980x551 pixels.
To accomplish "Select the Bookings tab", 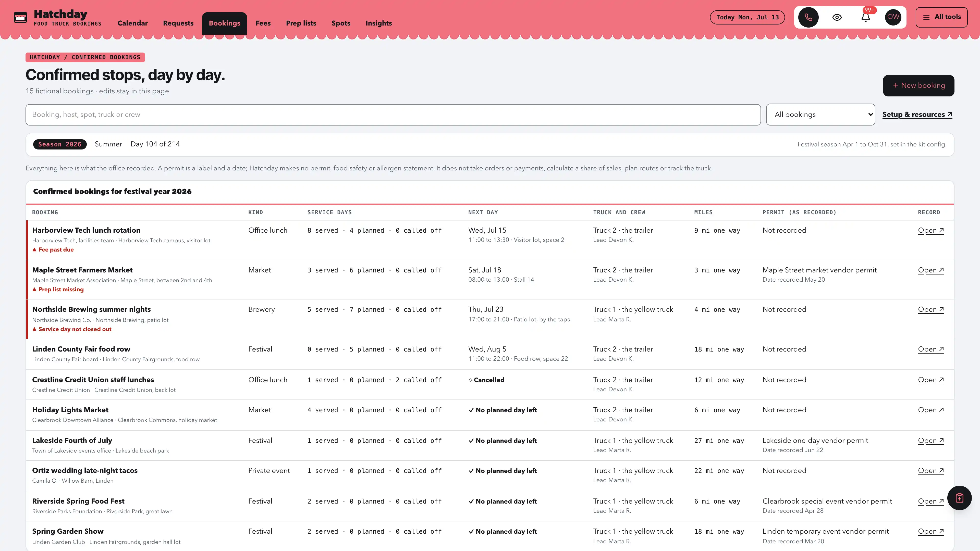I will click(225, 23).
